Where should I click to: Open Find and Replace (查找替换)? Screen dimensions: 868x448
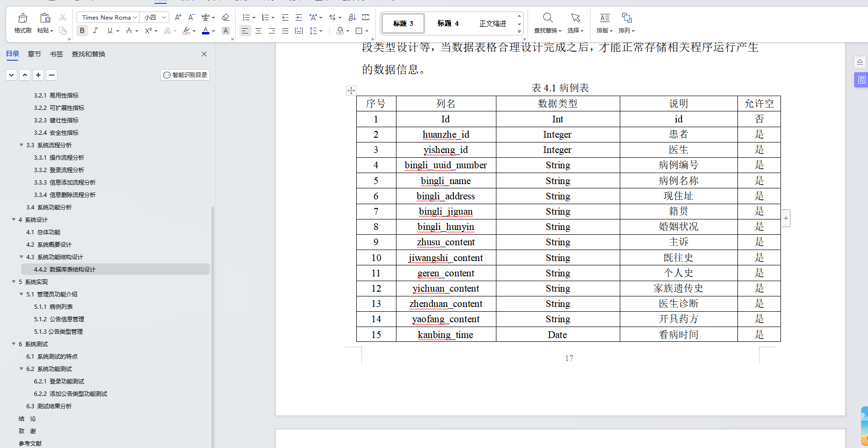[x=548, y=23]
